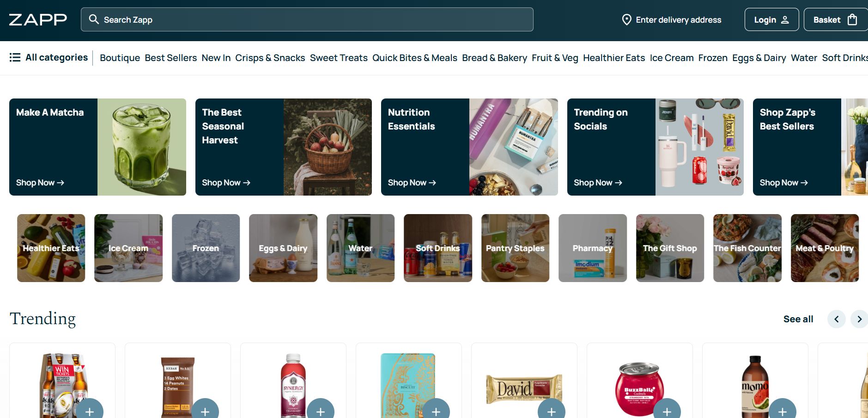Add the BuzzBallz cocktail to basket
Screen dimensions: 868x418
tap(667, 410)
